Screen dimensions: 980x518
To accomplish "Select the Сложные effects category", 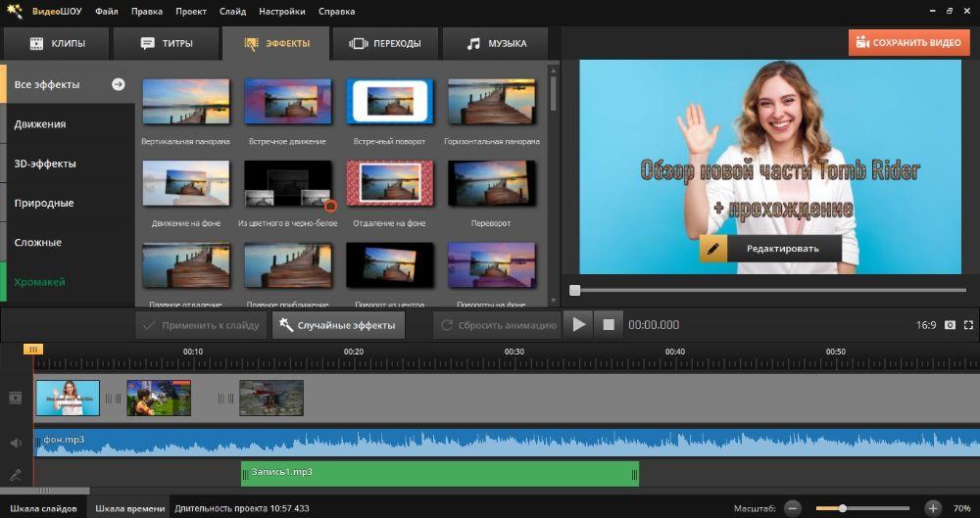I will click(69, 242).
